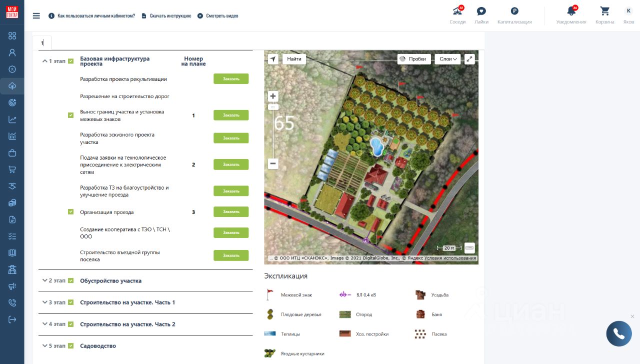Order Создание кооператива с ТЭО
Viewport: 640px width, 364px height.
231,232
